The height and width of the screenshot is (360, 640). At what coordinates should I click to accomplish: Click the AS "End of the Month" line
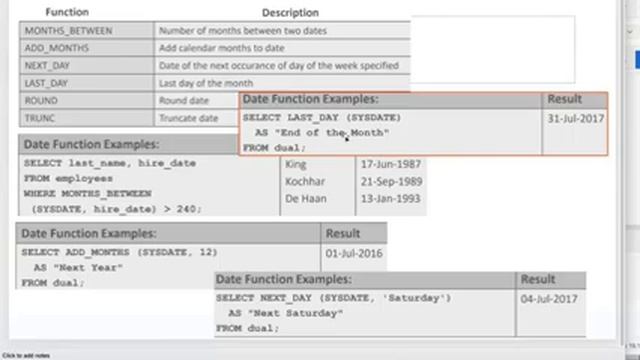click(322, 133)
